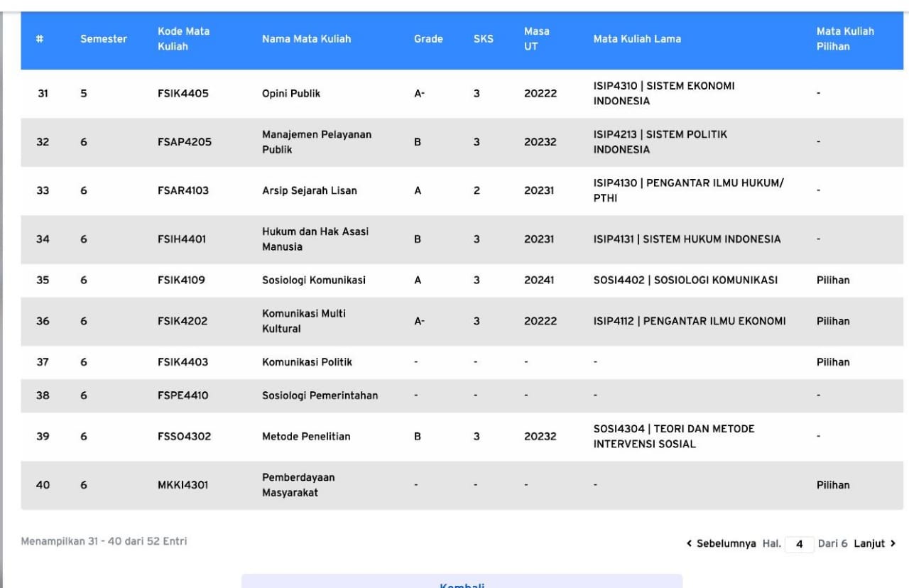909x588 pixels.
Task: Click Manajemen Pelayanan Publik course name
Action: pos(317,142)
